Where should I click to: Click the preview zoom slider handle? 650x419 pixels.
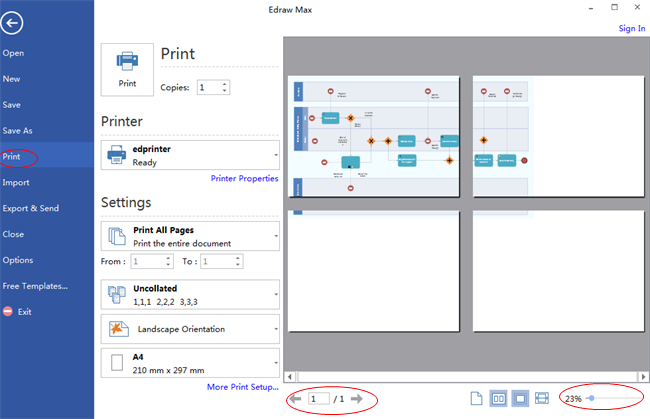point(592,398)
